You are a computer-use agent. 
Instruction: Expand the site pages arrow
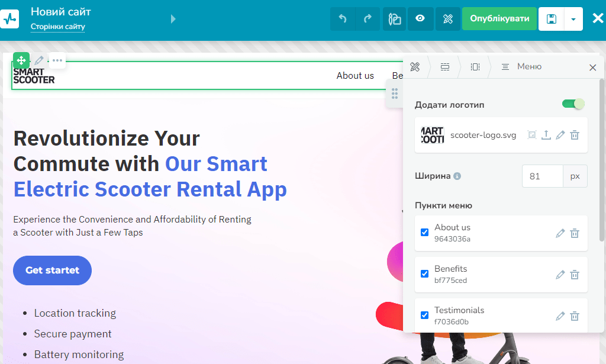click(x=173, y=19)
